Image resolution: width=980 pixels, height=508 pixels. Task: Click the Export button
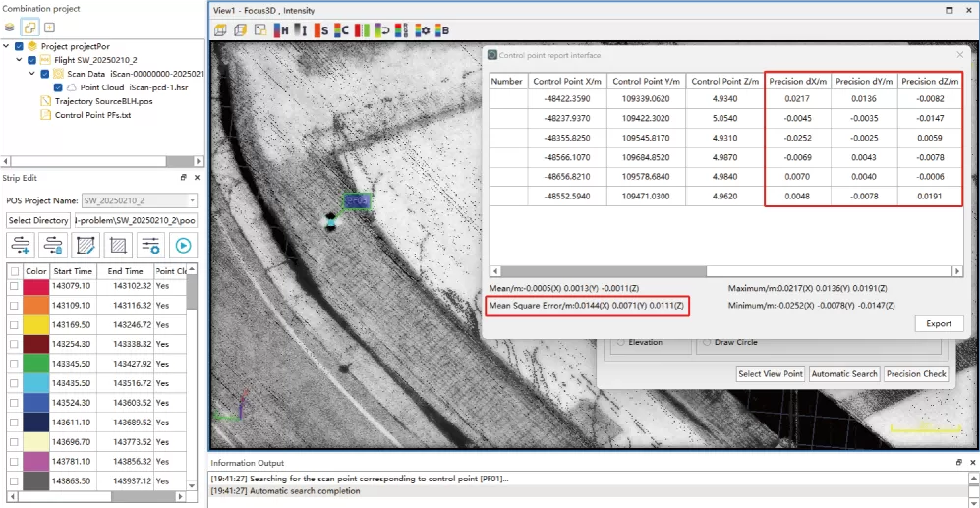[939, 323]
